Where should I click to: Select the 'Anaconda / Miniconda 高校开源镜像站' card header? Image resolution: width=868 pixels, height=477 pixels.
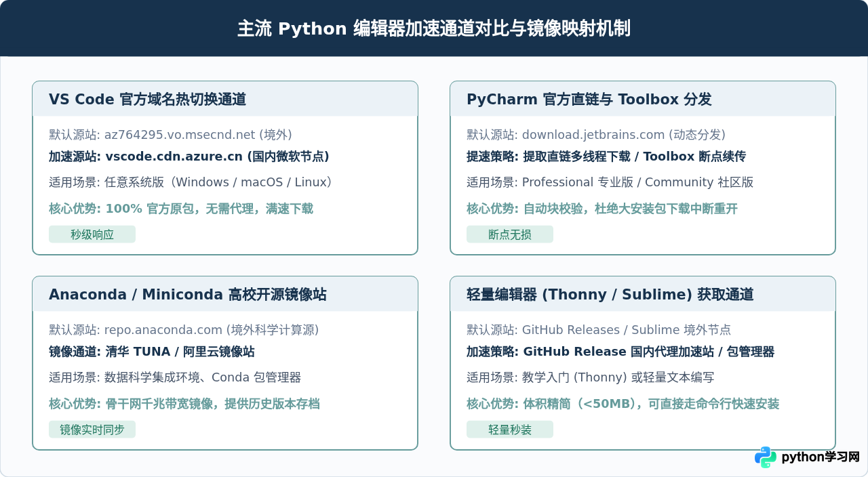pyautogui.click(x=225, y=294)
